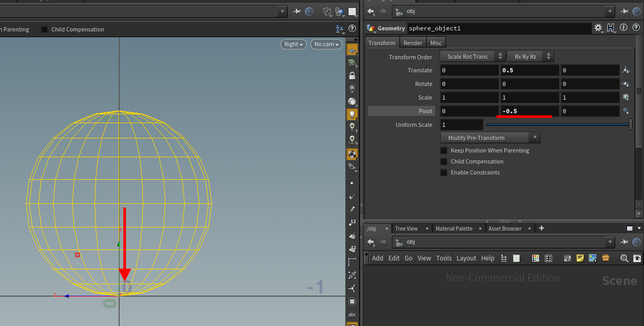Click the network editor search magnifier icon
644x326 pixels.
pos(624,258)
